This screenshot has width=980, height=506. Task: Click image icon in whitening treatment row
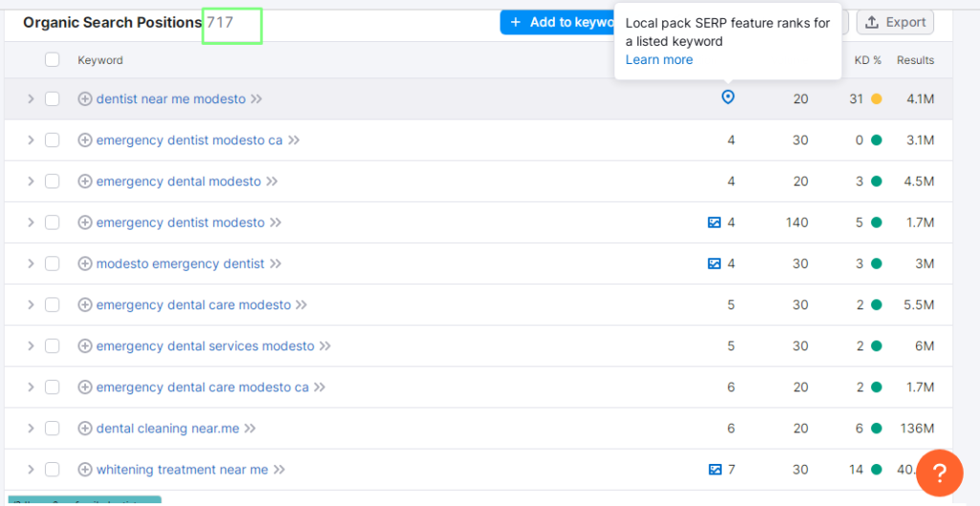click(x=713, y=470)
